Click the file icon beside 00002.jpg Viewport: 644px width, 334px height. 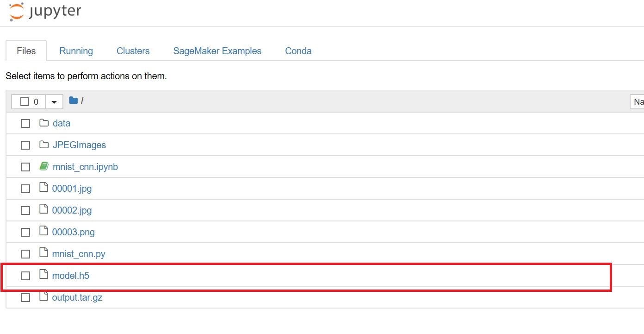[44, 209]
